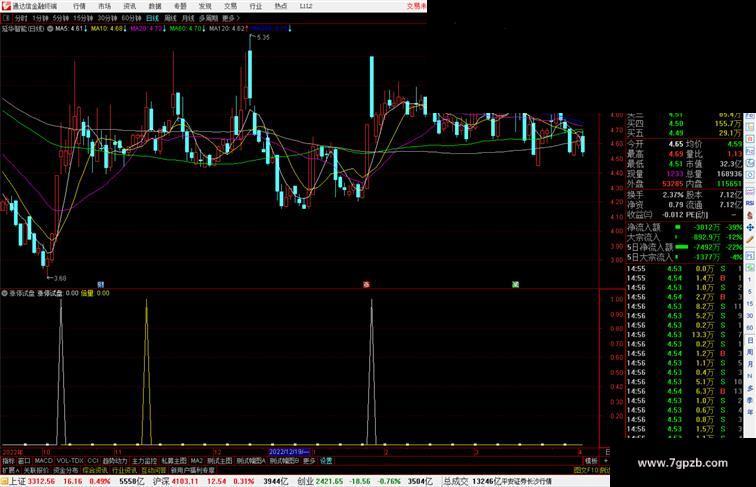This screenshot has width=756, height=487.
Task: Click the round icon before 涨停试盘
Action: pyautogui.click(x=4, y=293)
